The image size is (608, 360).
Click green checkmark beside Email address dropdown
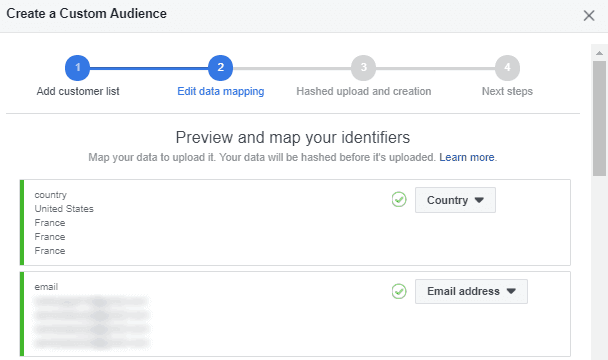coord(399,291)
